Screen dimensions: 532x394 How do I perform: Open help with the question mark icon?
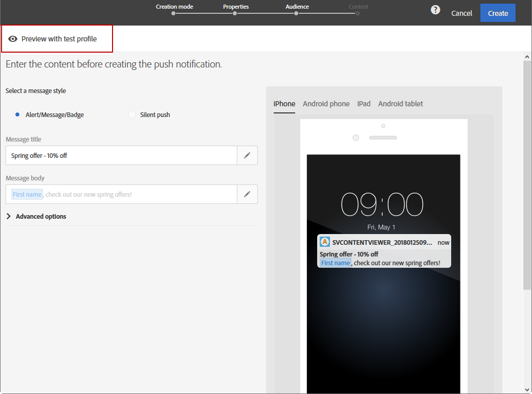pyautogui.click(x=435, y=10)
